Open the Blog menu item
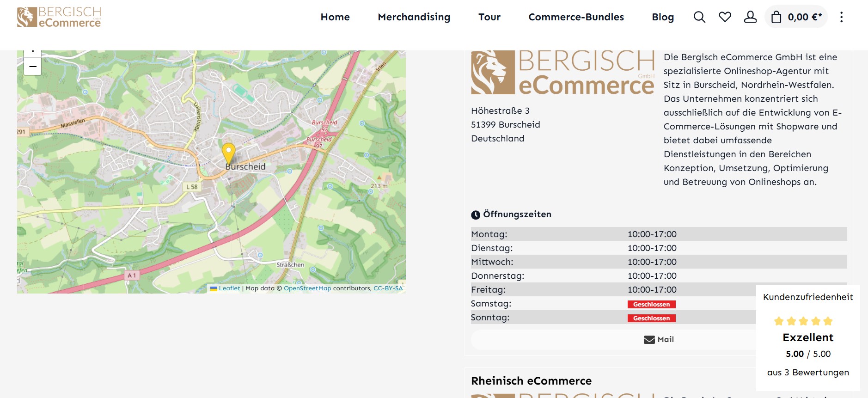This screenshot has width=868, height=398. coord(662,17)
